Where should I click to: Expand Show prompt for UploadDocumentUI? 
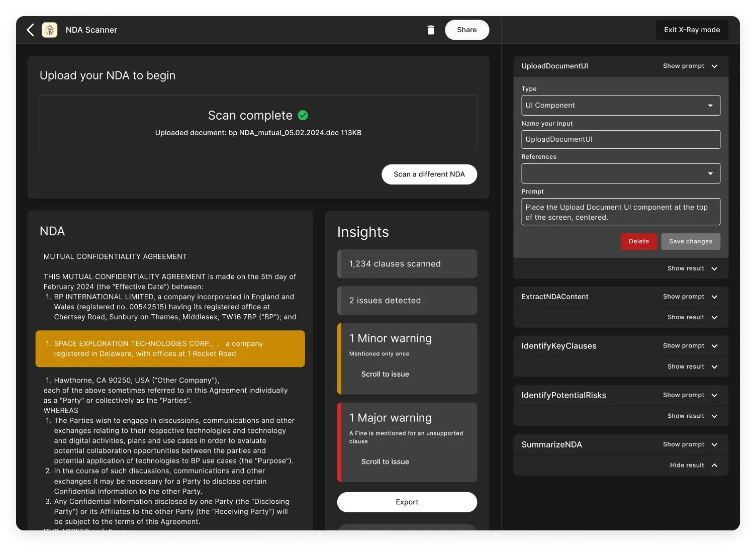tap(691, 66)
